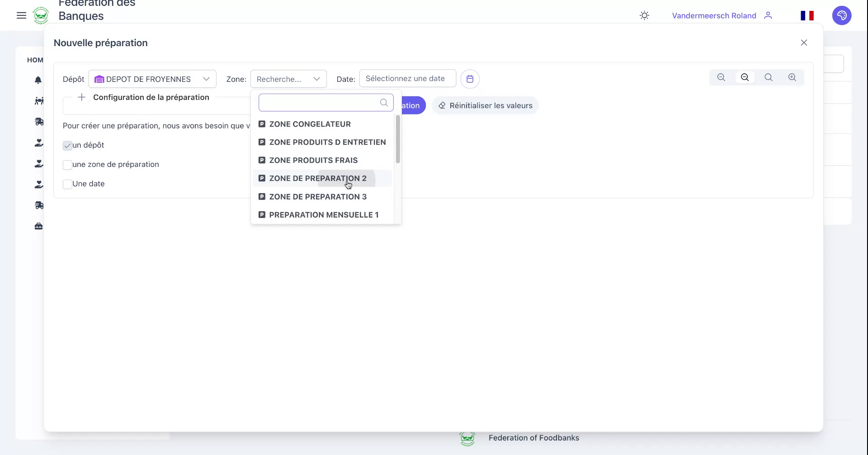Open the Dépôt dropdown showing DEPOT DE FROYENNES
Screen dimensions: 868x455
tap(152, 79)
